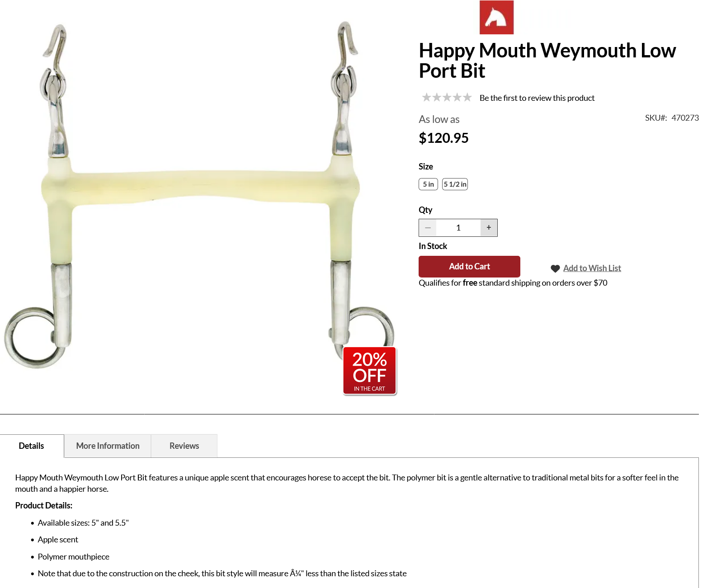Switch to the More Information tab
This screenshot has width=712, height=588.
pos(108,446)
